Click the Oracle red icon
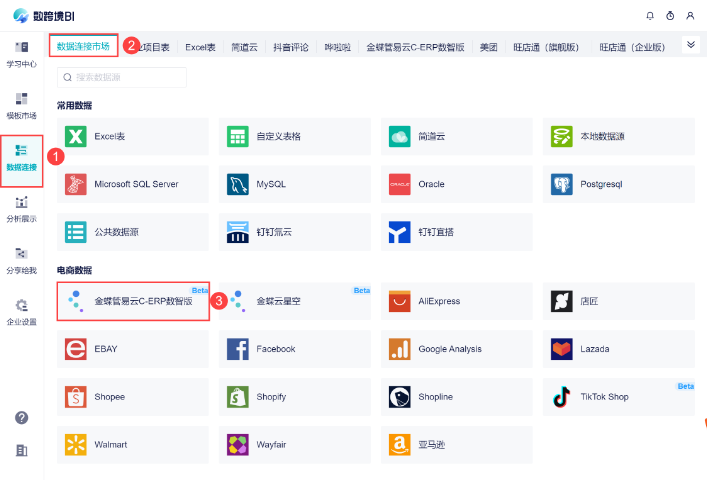The image size is (707, 480). point(399,184)
